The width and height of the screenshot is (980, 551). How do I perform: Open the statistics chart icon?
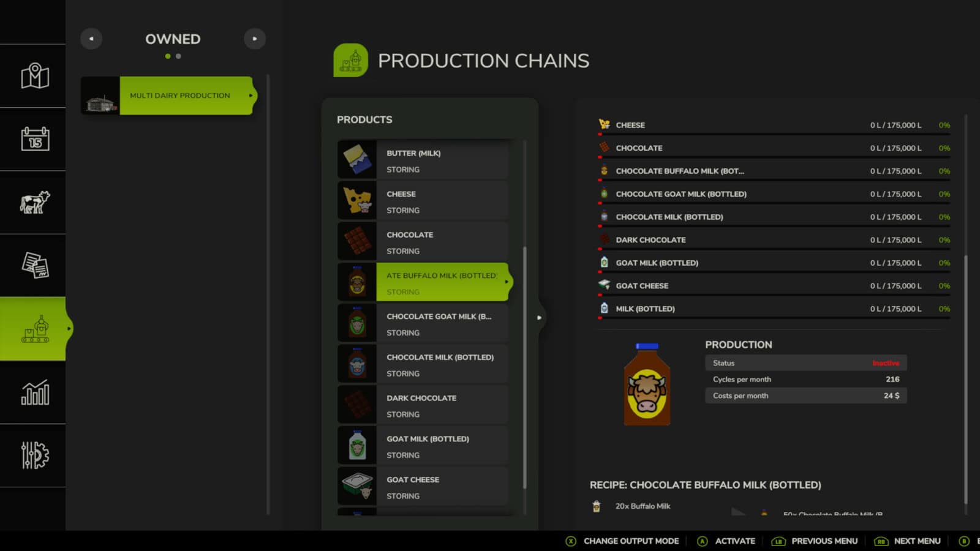pos(34,392)
